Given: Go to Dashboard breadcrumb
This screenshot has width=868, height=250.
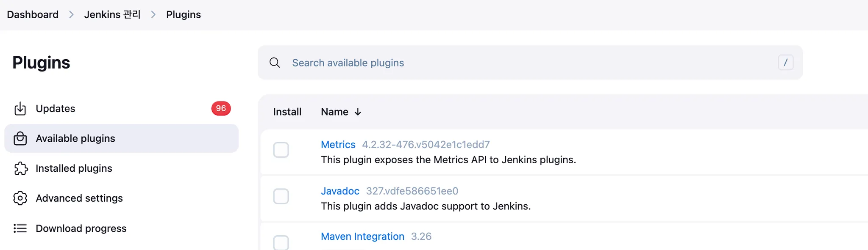Looking at the screenshot, I should [33, 14].
